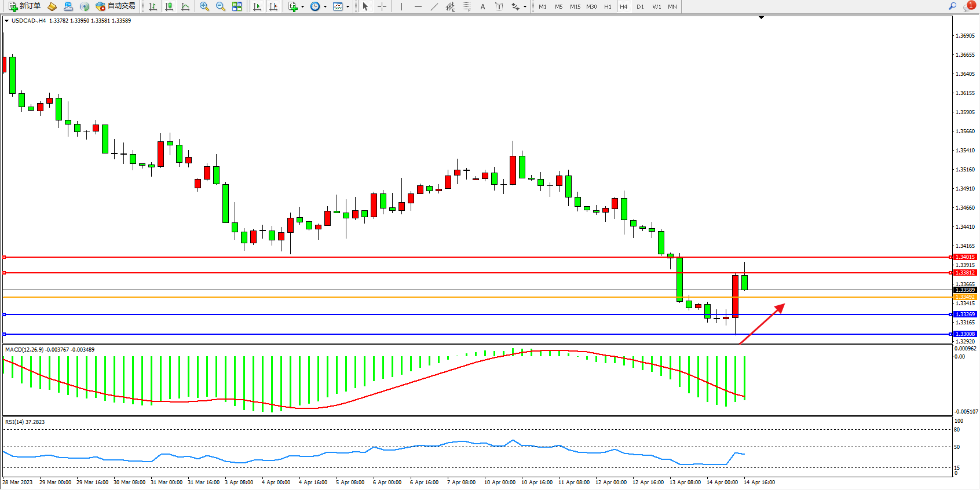The height and width of the screenshot is (490, 980).
Task: Switch chart to candlestick mode
Action: tap(169, 6)
